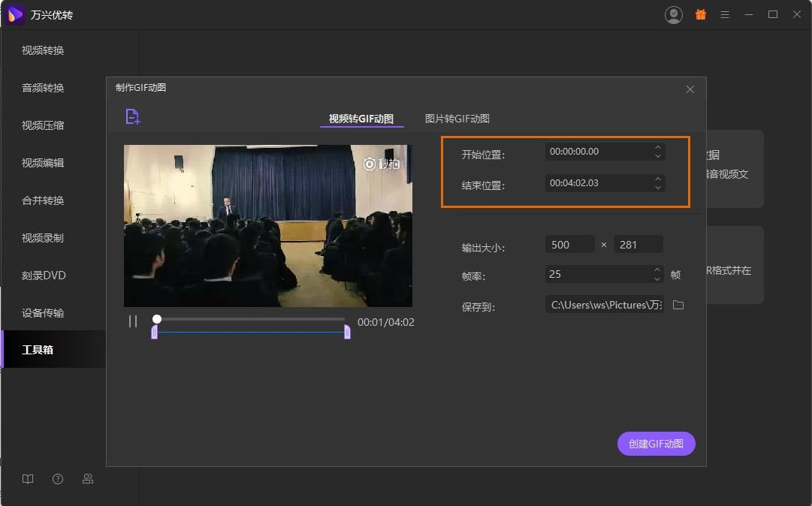This screenshot has width=812, height=506.
Task: Increase the 开始位置 time with up arrow
Action: point(658,147)
